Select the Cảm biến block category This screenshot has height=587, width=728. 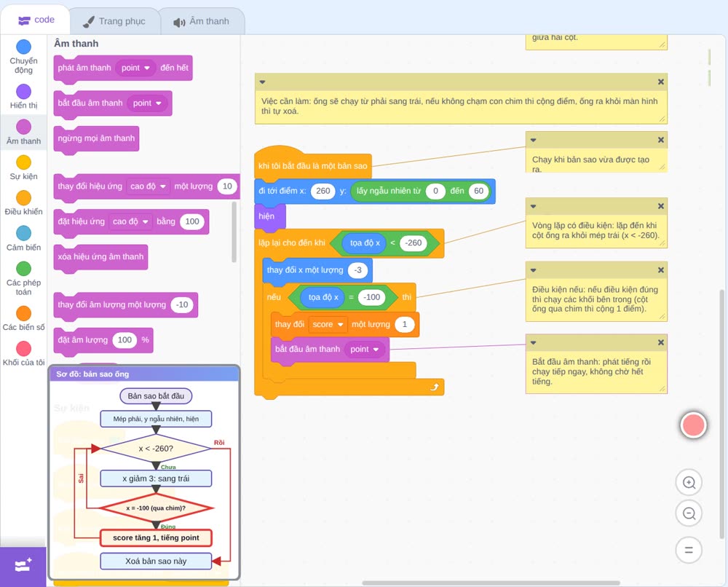(x=23, y=238)
